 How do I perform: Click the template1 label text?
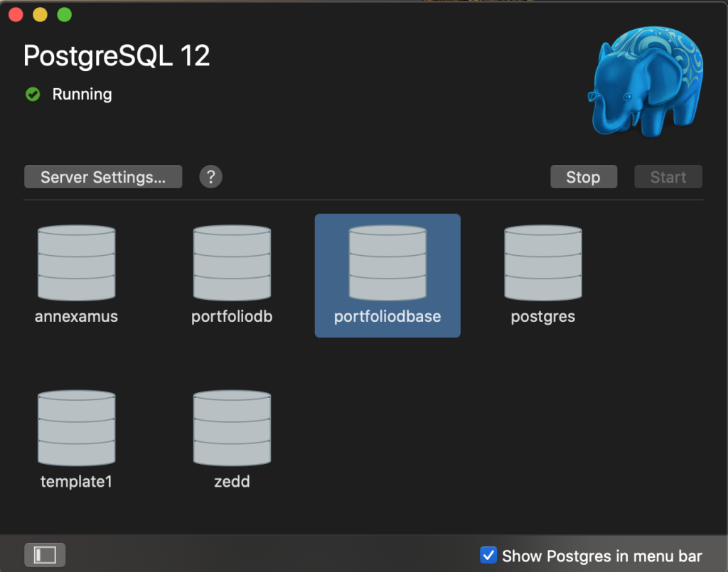point(76,482)
